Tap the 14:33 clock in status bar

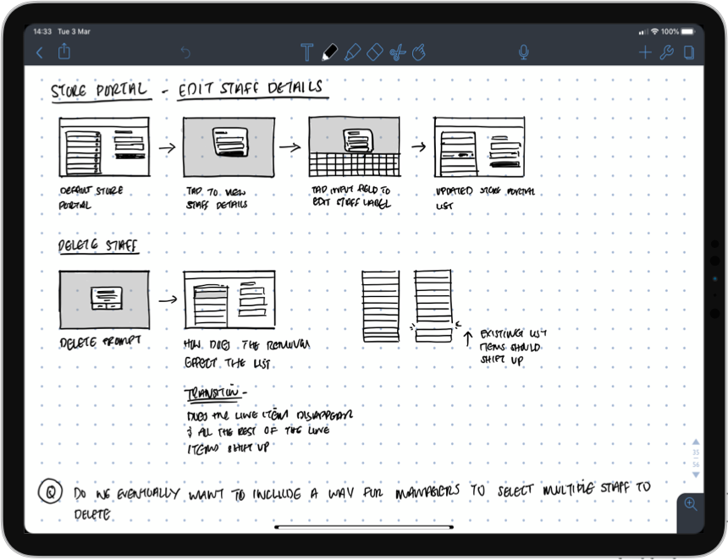(42, 31)
